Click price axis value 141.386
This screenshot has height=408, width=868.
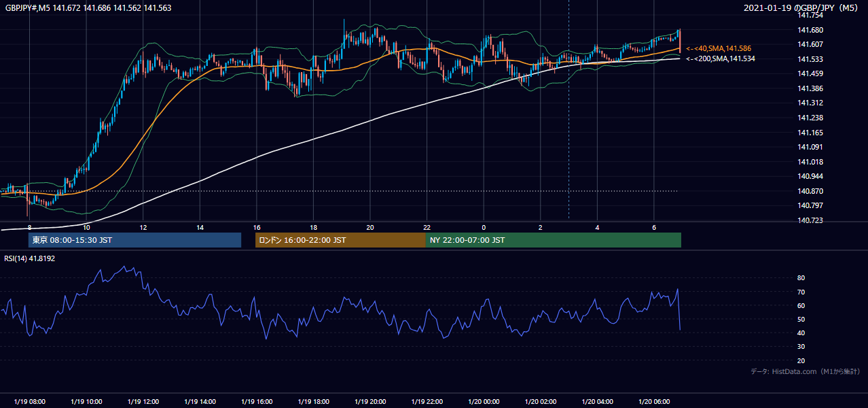[810, 89]
